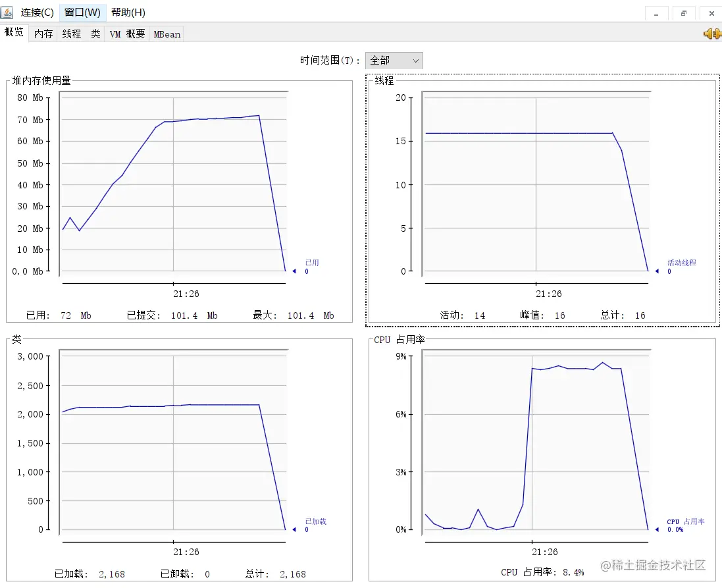Click the 总计: 2,168 class value
Viewport: 722px width, 588px height.
click(x=275, y=574)
